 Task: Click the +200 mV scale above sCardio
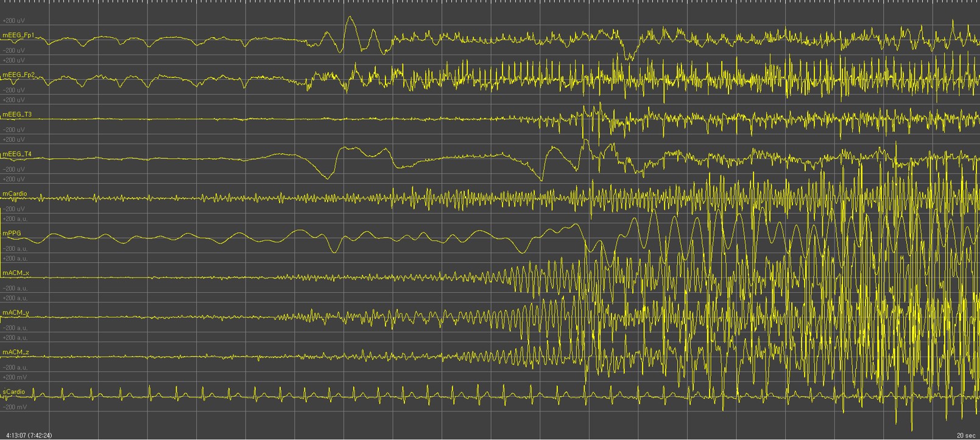coord(13,377)
